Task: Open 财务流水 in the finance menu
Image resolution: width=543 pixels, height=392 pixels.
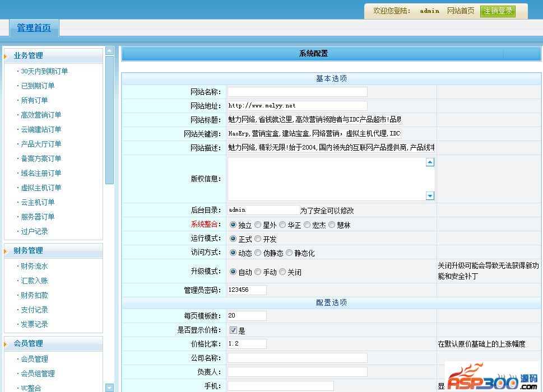Action: point(34,266)
